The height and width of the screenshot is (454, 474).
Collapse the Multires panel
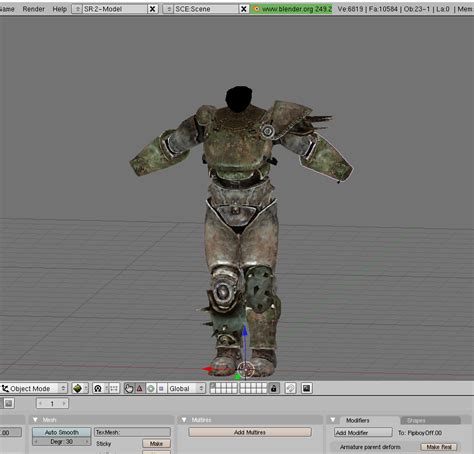click(184, 420)
